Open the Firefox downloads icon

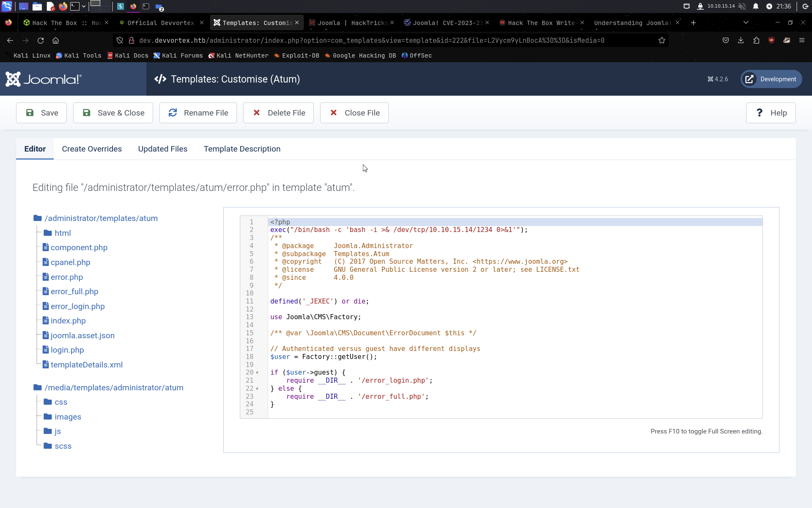pos(741,41)
